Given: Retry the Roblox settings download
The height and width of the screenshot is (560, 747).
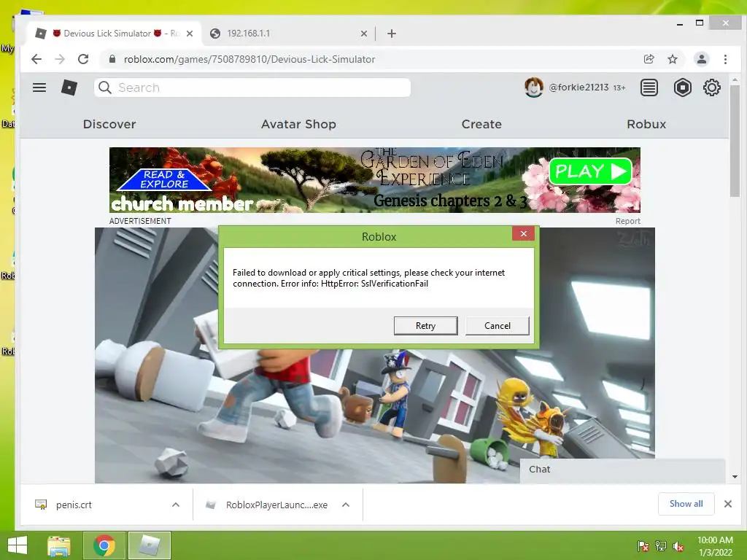Looking at the screenshot, I should tap(425, 326).
